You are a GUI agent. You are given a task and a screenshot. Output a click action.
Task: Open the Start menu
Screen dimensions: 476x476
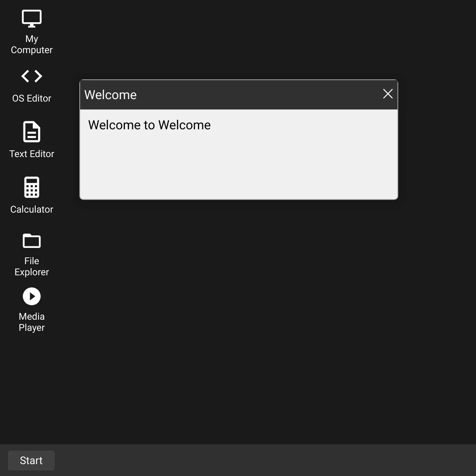[31, 461]
